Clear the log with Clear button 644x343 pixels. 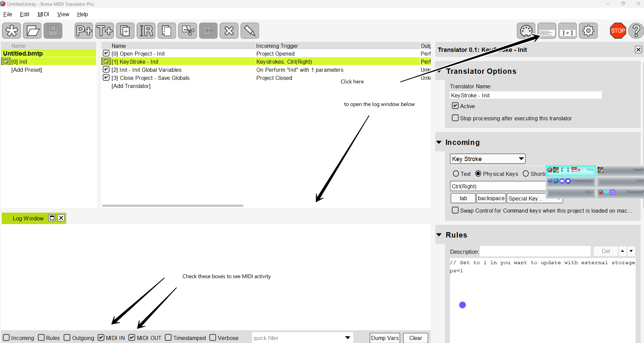pos(416,338)
